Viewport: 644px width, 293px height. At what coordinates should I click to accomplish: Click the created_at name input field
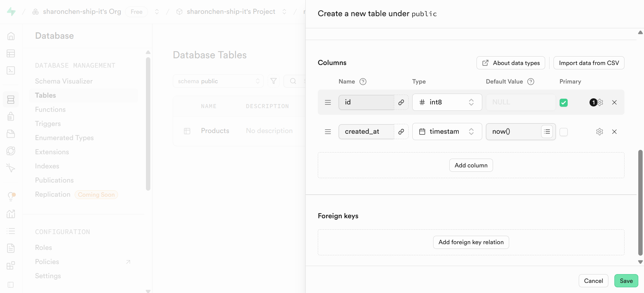[x=366, y=132]
